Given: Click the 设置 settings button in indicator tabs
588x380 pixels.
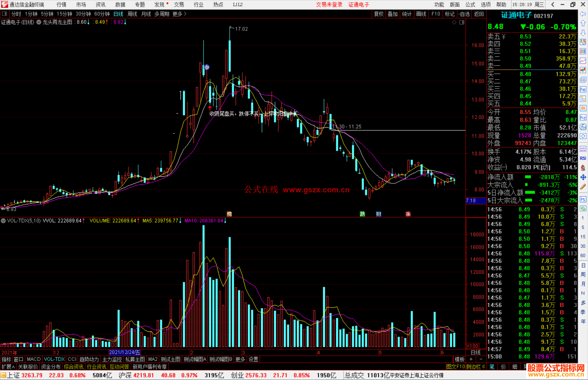Looking at the screenshot, I should click(x=253, y=359).
